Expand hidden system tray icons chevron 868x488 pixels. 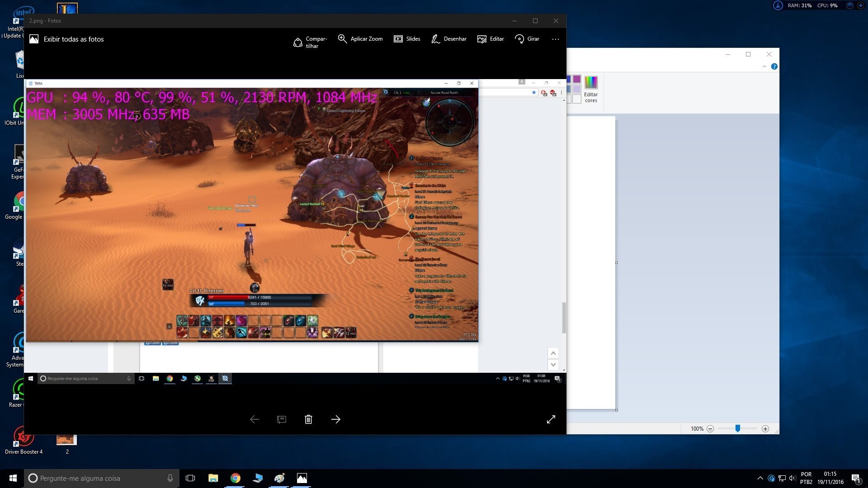pyautogui.click(x=760, y=478)
